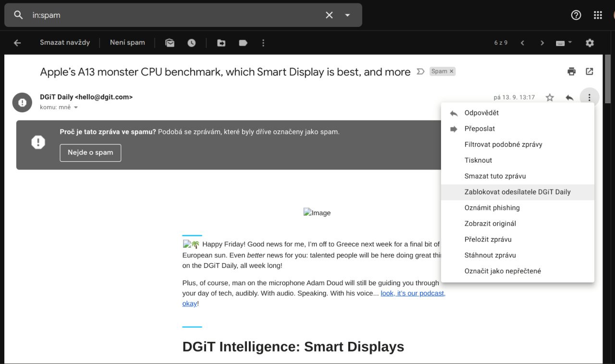Choose Zobrazit originál
The image size is (615, 364).
(517, 224)
